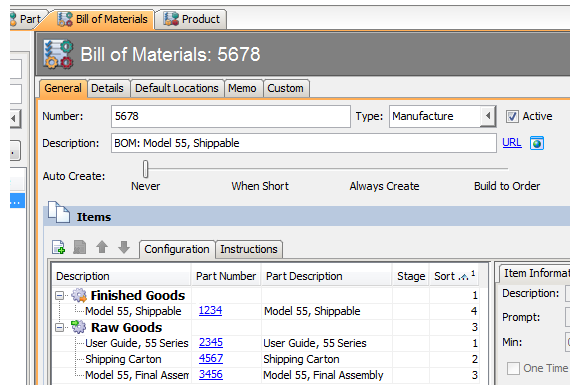580x390 pixels.
Task: Open the URL globe icon
Action: coord(537,143)
